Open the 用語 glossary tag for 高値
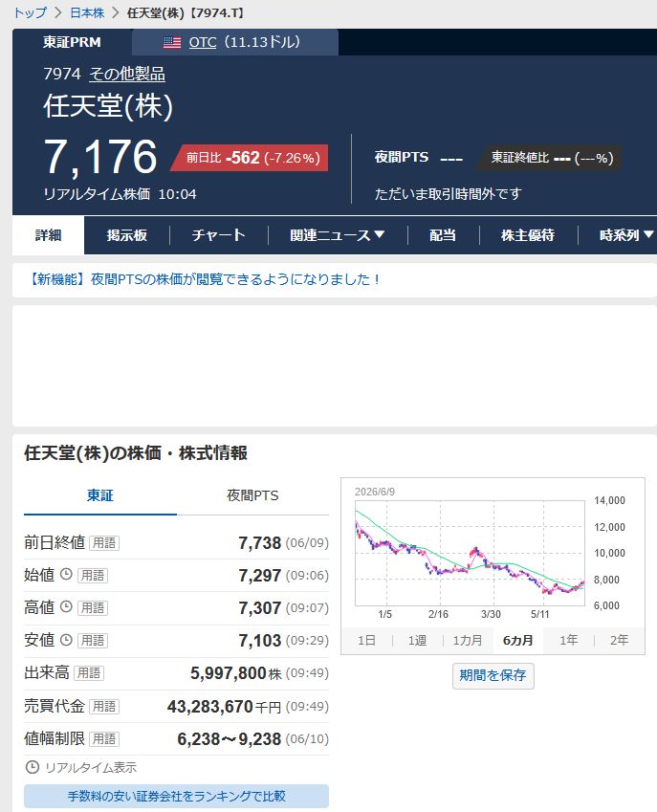This screenshot has height=812, width=657. [x=93, y=608]
